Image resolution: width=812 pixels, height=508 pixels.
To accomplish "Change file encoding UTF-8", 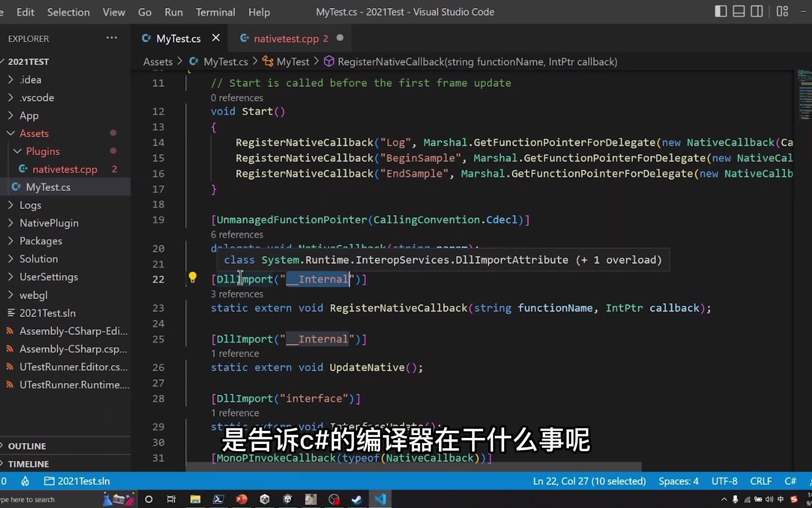I will coord(724,481).
